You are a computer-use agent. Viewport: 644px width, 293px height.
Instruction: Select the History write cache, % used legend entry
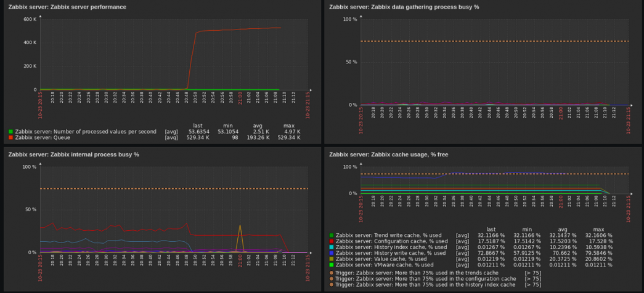[x=391, y=253]
